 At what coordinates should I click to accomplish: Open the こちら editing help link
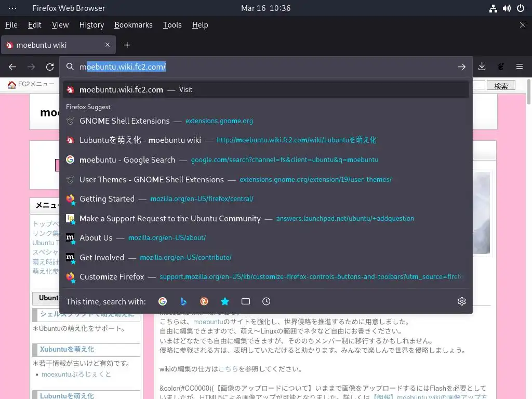tap(228, 369)
